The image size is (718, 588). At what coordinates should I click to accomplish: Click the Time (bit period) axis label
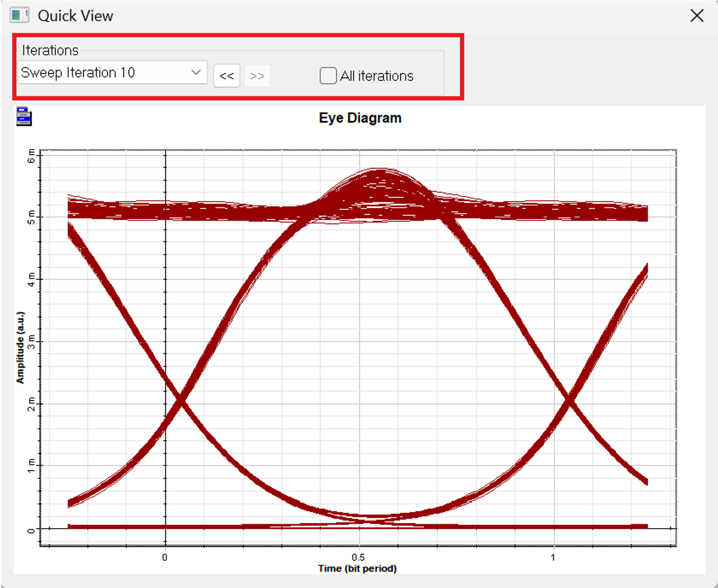[x=357, y=569]
